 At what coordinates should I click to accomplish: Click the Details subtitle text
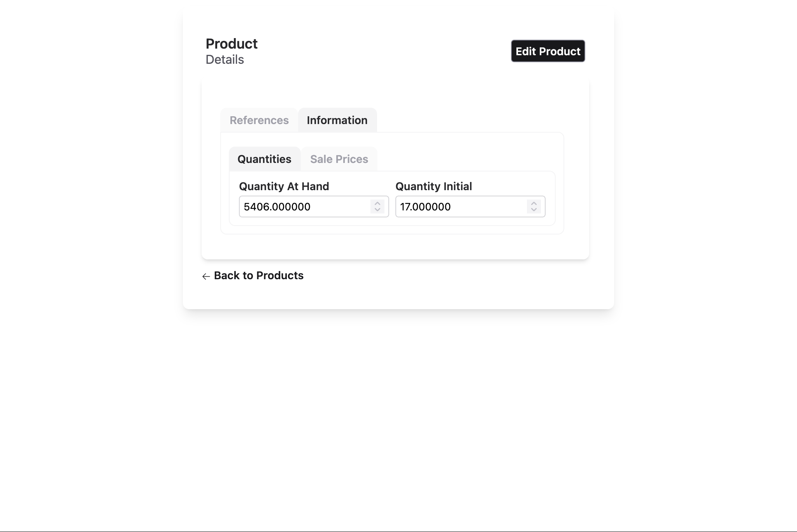pyautogui.click(x=225, y=59)
